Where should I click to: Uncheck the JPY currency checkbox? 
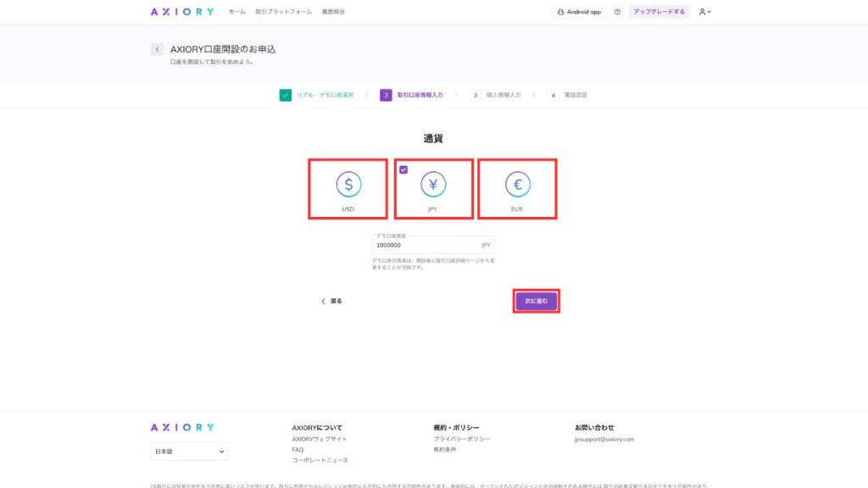coord(403,169)
